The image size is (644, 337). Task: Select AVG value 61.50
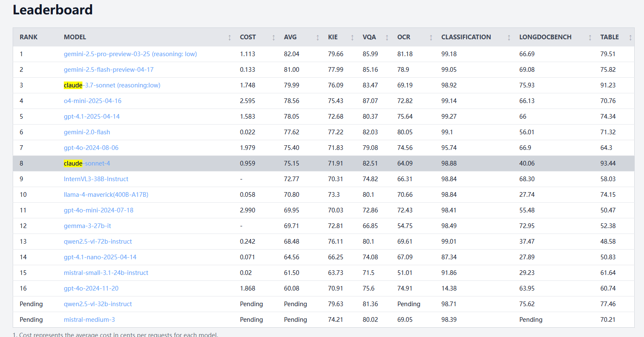tap(292, 273)
